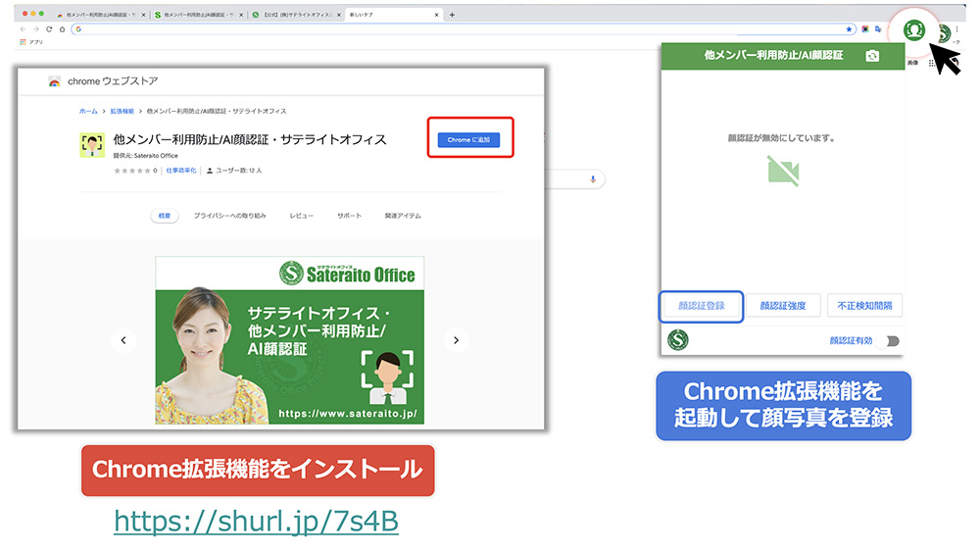Select the 概要 tab

tap(165, 216)
